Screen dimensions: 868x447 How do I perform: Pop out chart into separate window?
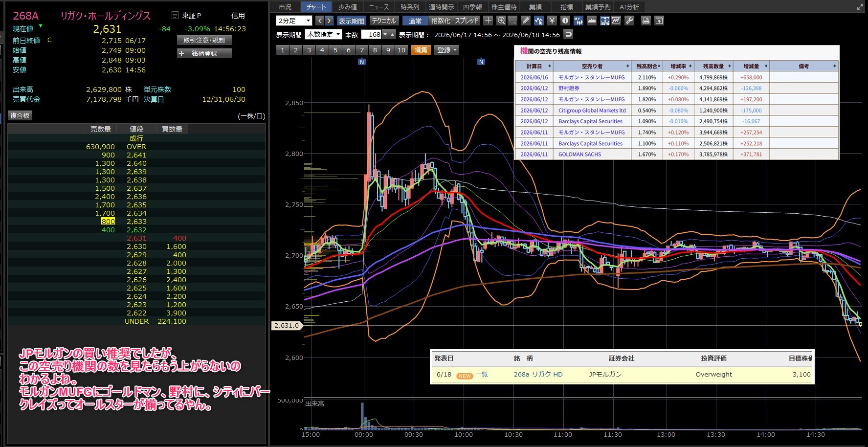659,21
